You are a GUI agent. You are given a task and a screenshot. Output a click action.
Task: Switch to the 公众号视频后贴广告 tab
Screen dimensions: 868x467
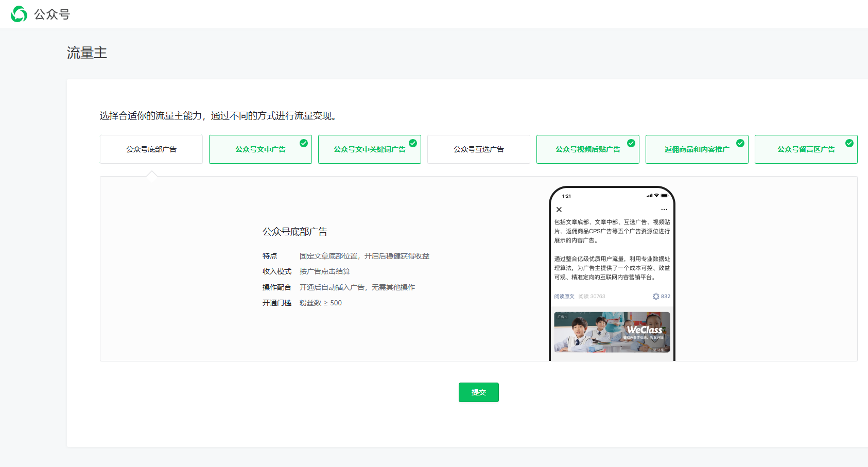pyautogui.click(x=587, y=149)
